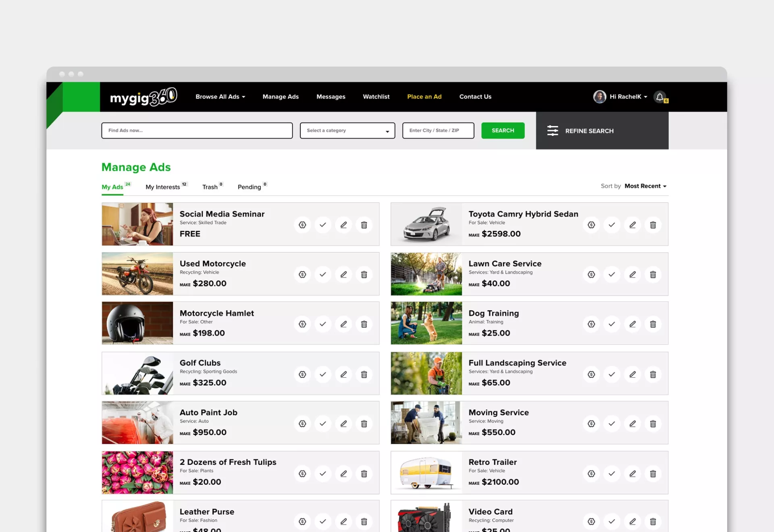Edit the Used Motorcycle ad with pencil icon

(x=343, y=274)
